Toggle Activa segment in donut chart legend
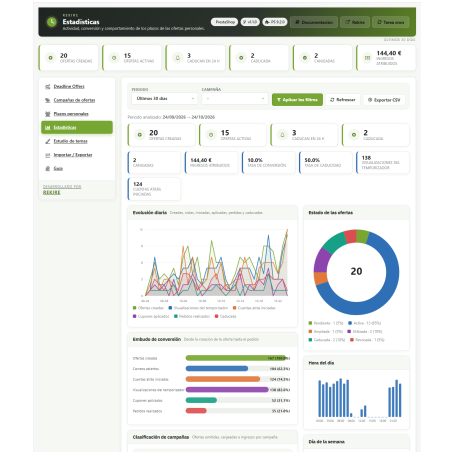452x452 pixels. (365, 323)
